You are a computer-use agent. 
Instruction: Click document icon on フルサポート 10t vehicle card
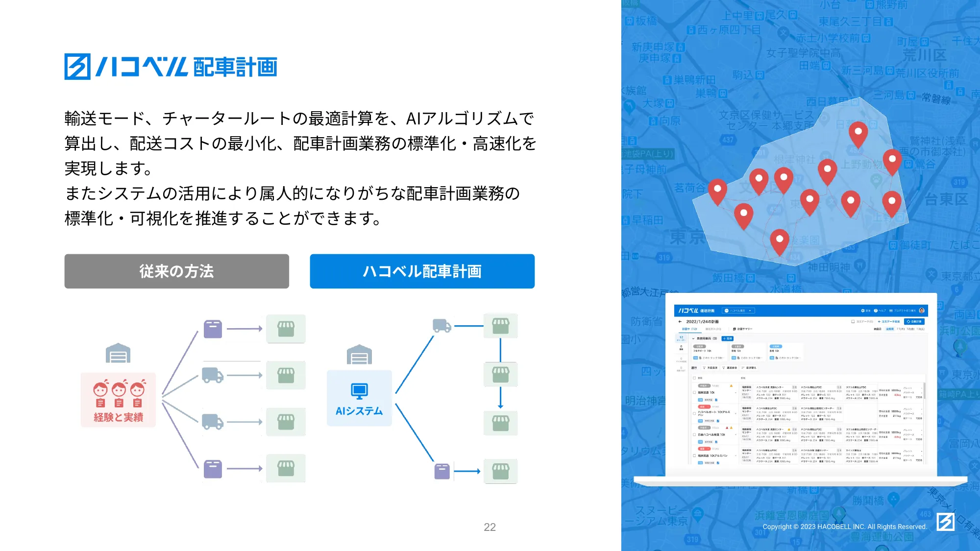700,358
